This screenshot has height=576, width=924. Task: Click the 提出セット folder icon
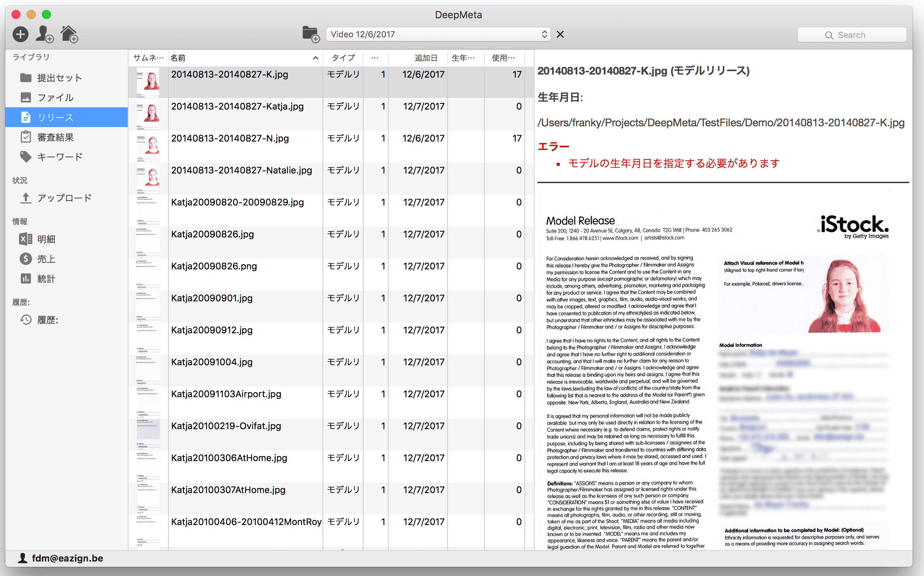click(x=25, y=78)
